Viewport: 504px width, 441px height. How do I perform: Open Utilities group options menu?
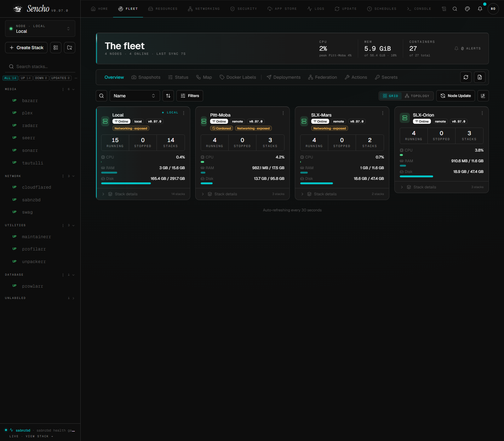(63, 226)
